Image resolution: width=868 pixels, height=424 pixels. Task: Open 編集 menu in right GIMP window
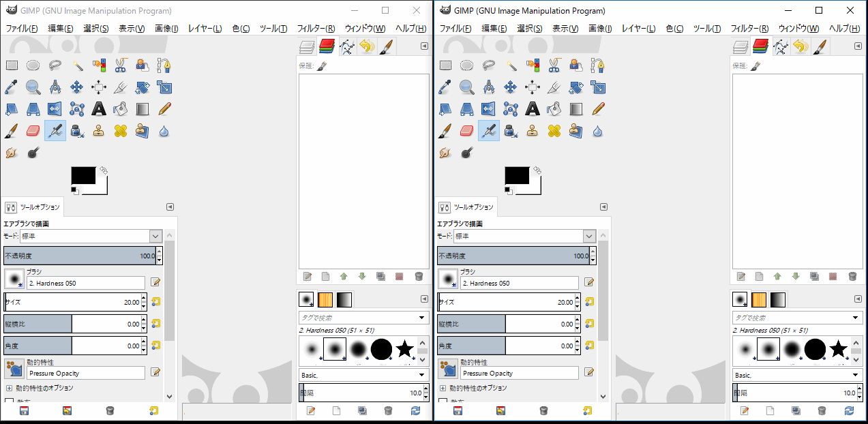point(494,29)
